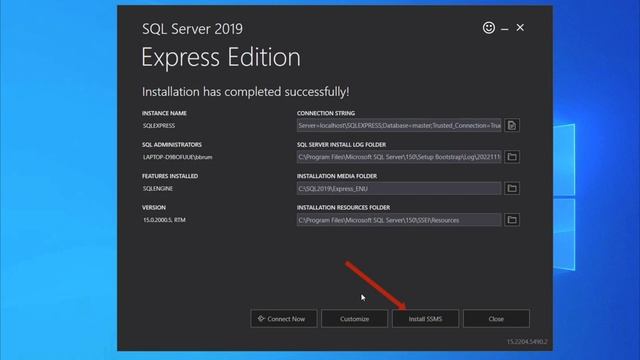Click the SQL SERVER INSTALL LOG FOLDER label
This screenshot has width=640, height=360.
tap(341, 144)
